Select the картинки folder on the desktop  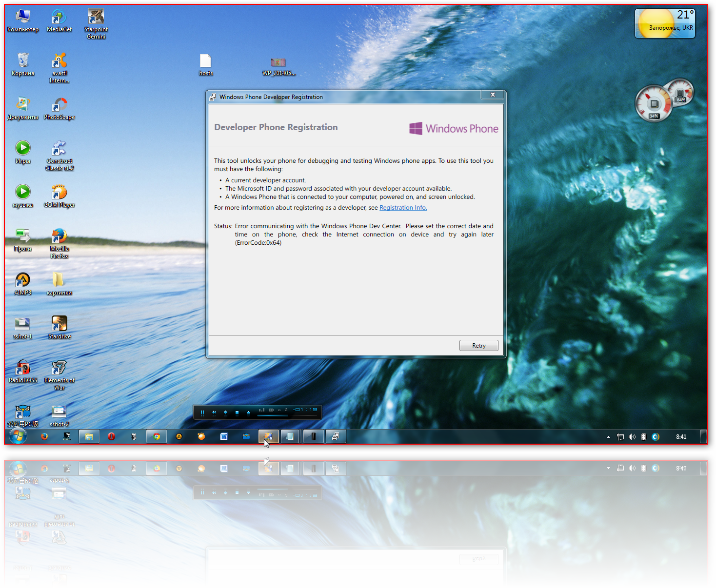tap(60, 284)
